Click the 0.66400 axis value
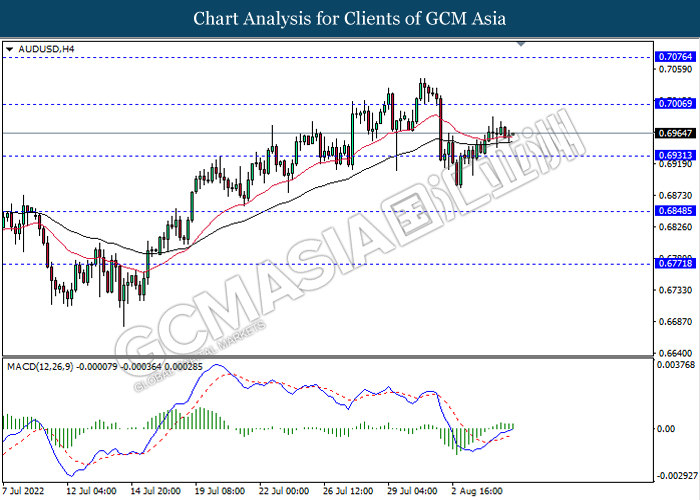Screen dimensions: 700x500 point(675,353)
